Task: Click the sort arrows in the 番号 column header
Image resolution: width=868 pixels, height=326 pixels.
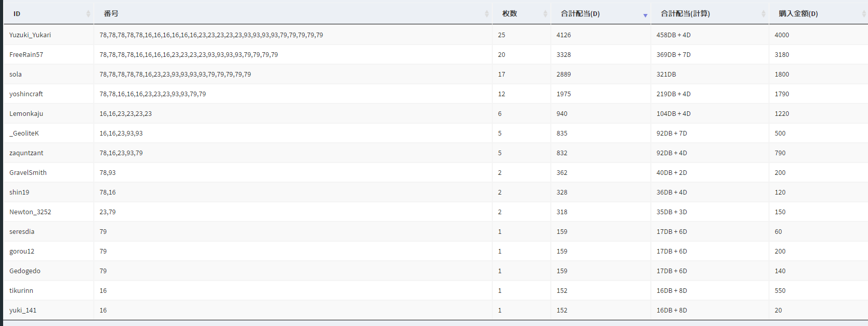Action: (x=487, y=14)
